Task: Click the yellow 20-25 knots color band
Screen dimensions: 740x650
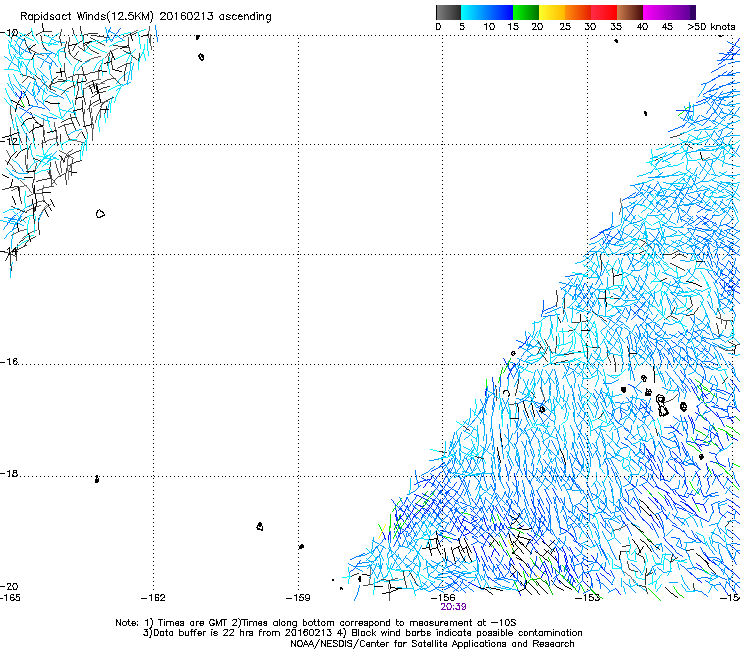Action: [552, 12]
